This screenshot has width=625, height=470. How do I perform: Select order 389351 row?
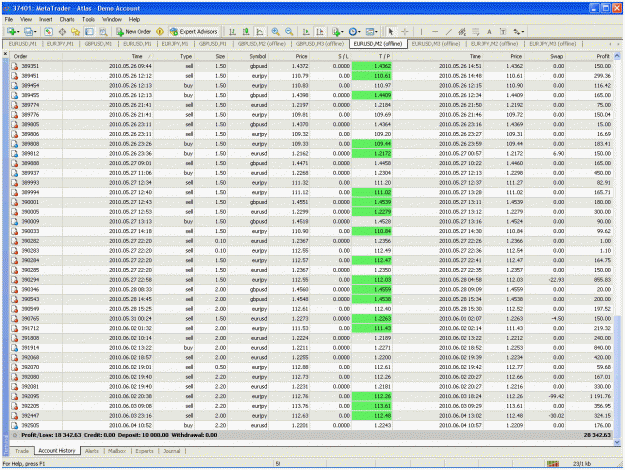pos(311,66)
